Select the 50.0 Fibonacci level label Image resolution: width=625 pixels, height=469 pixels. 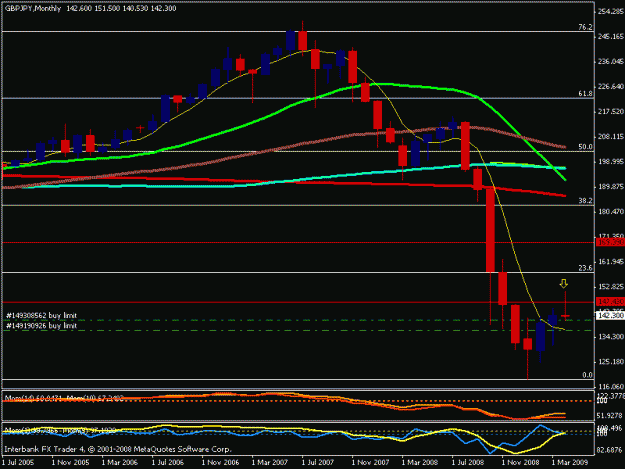point(585,147)
